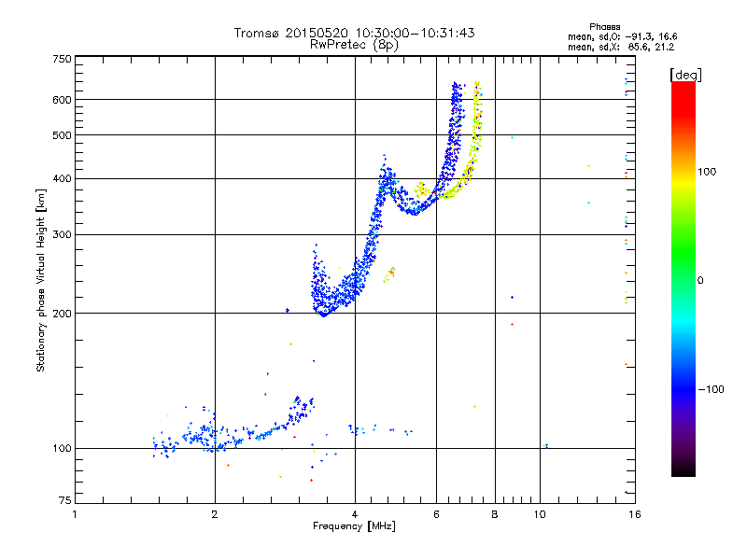Click the x-axis tick label '6'

tap(436, 514)
